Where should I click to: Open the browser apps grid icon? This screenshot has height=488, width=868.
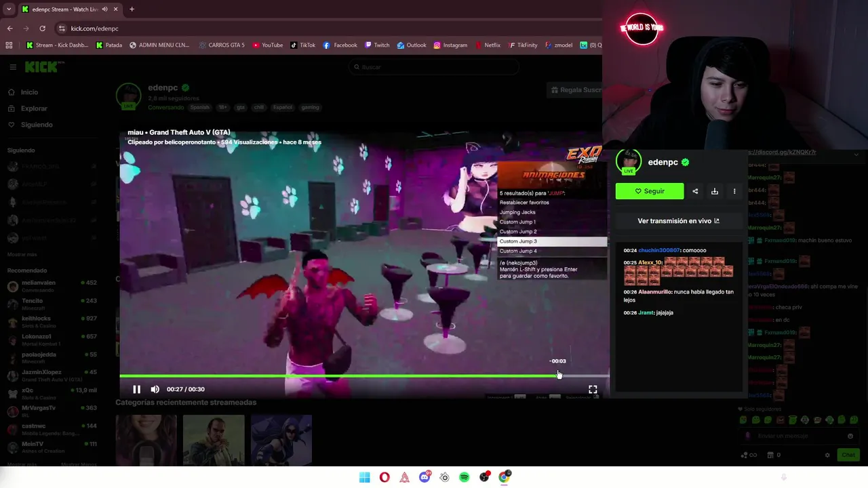9,45
